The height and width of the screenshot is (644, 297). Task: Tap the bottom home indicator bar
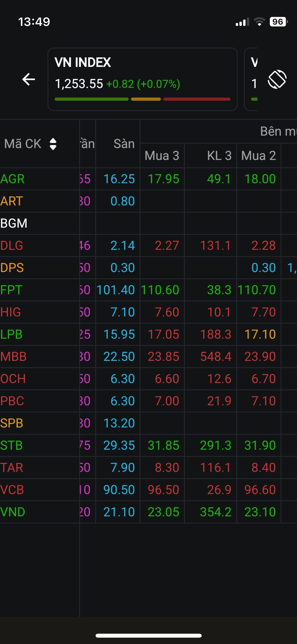[148, 636]
